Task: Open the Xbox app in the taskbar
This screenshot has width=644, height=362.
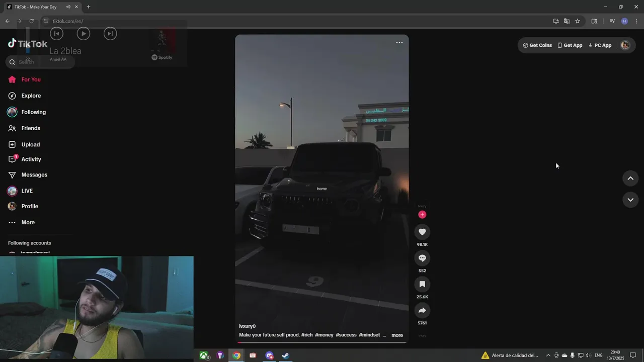Action: pos(204,355)
